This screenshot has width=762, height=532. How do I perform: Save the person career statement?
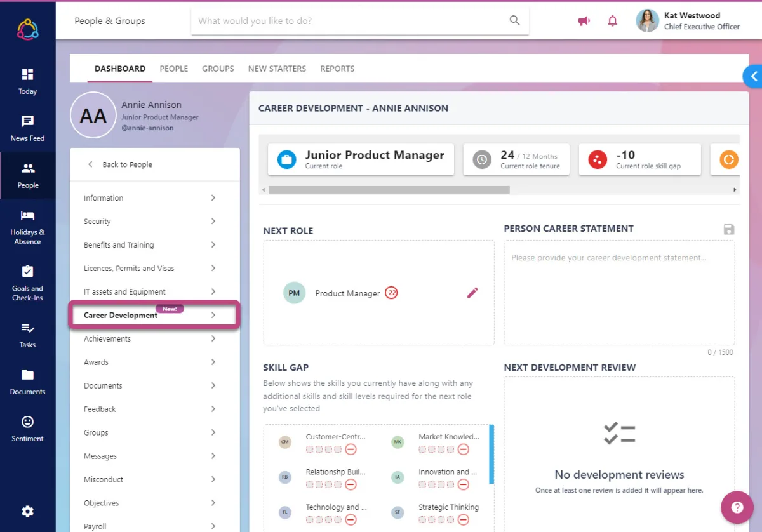[x=729, y=230]
